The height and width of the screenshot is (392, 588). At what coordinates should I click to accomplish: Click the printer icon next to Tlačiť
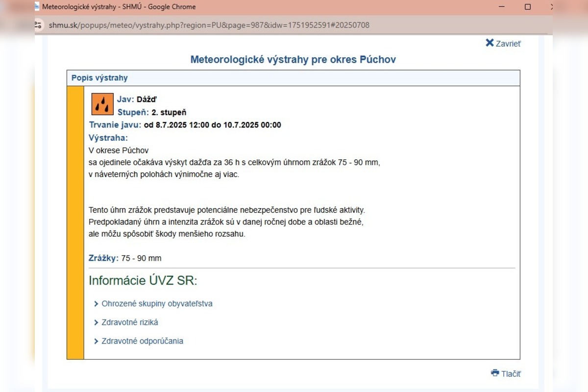pos(495,373)
